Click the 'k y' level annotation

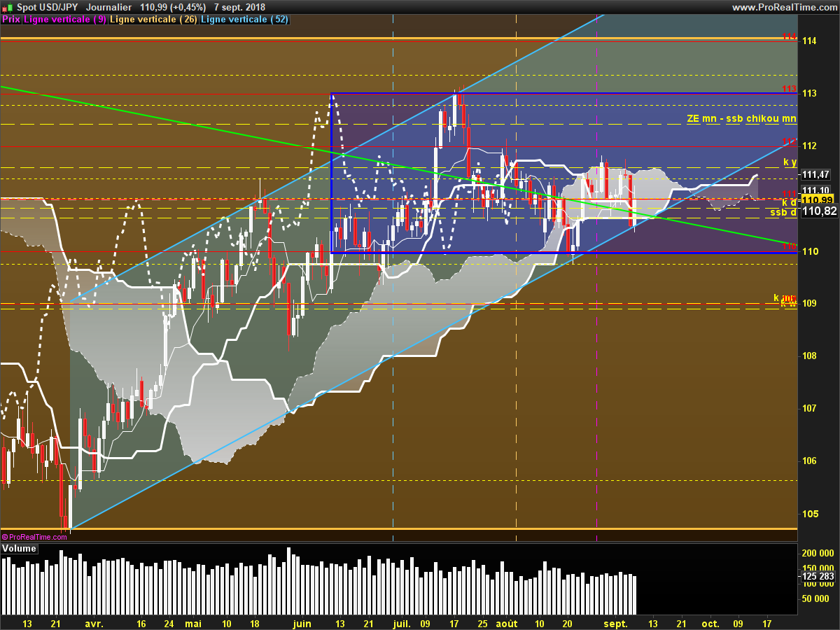coord(790,162)
